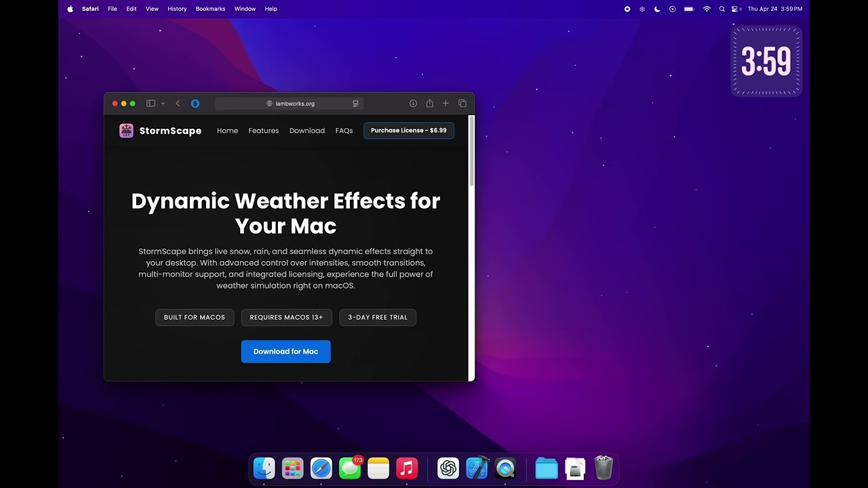Open Safari from the Dock
868x488 pixels.
tap(321, 468)
